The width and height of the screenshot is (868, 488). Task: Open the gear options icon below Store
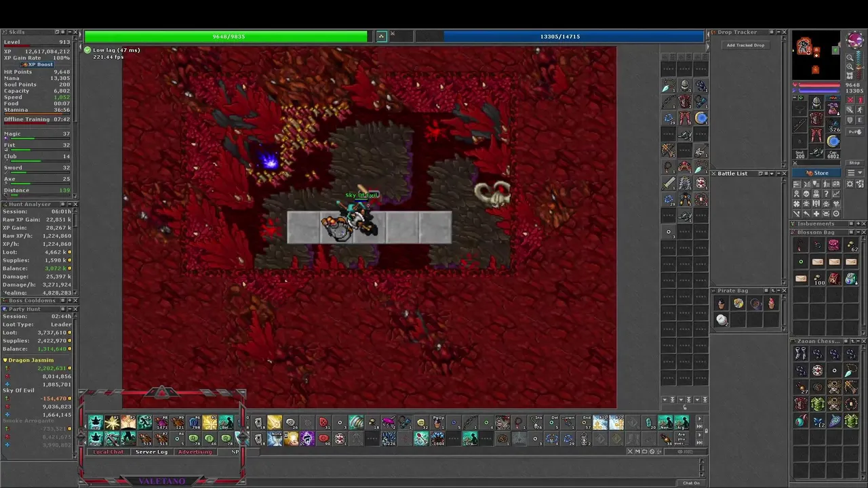pyautogui.click(x=850, y=184)
